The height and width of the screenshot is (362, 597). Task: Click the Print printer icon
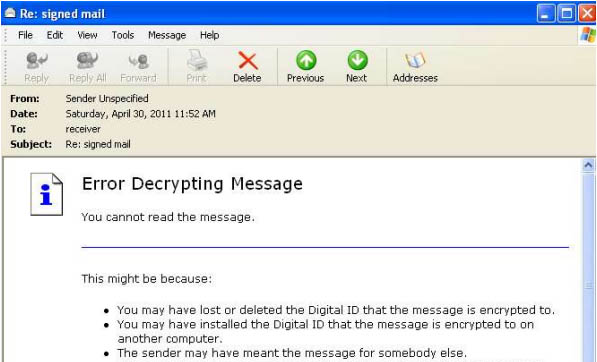tap(196, 60)
